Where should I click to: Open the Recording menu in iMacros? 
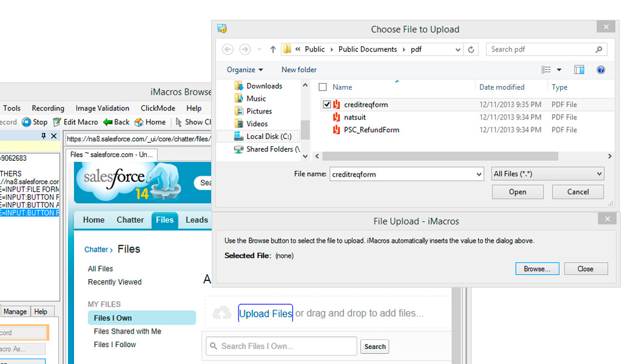[48, 108]
